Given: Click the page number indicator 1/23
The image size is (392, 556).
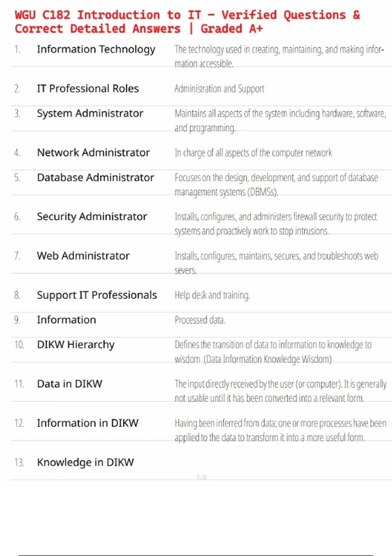Looking at the screenshot, I should tap(202, 477).
